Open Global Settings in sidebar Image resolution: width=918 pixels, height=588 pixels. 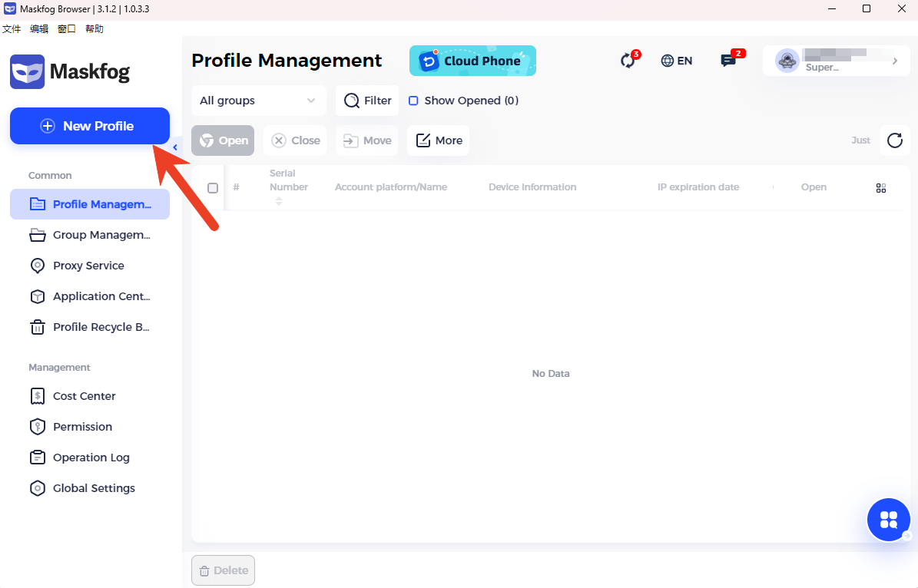[94, 488]
